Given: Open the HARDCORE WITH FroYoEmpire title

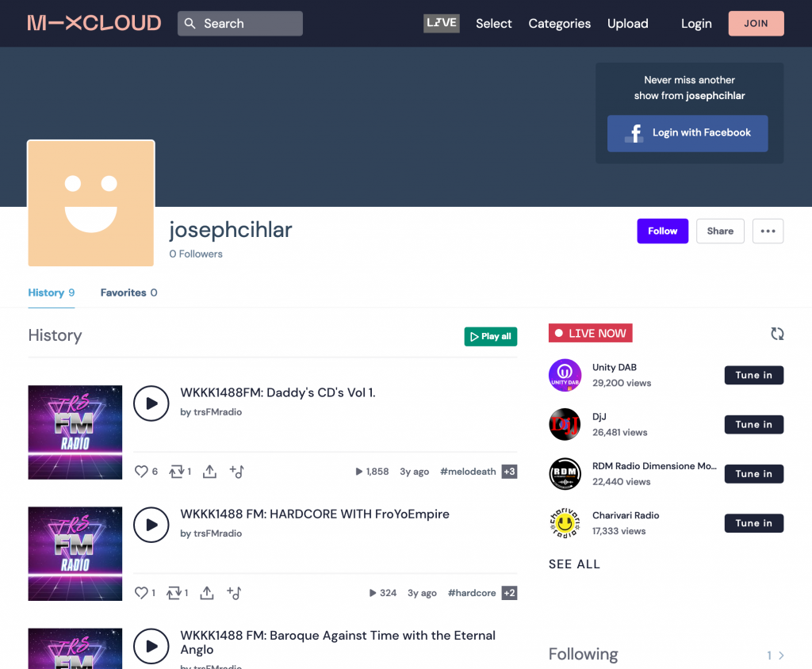Looking at the screenshot, I should point(315,514).
